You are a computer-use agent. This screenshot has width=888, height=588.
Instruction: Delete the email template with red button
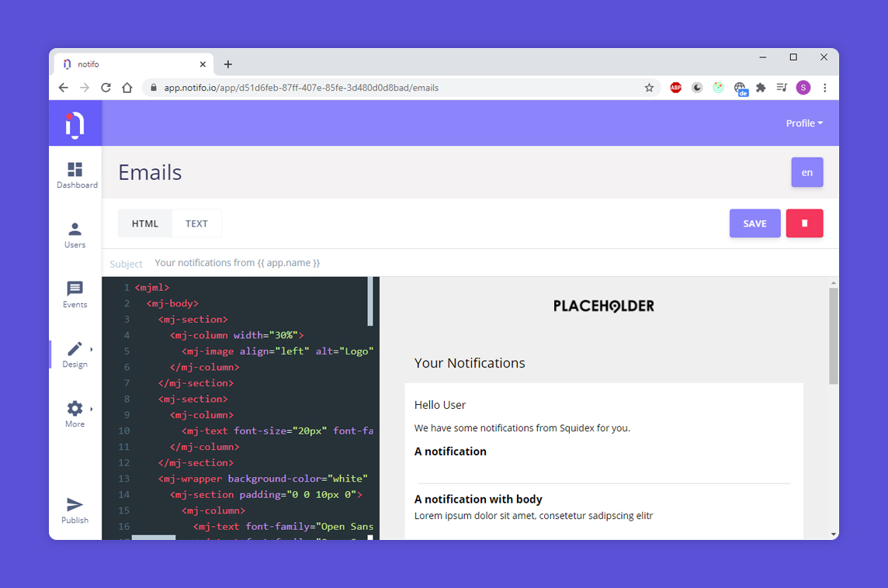pyautogui.click(x=804, y=223)
